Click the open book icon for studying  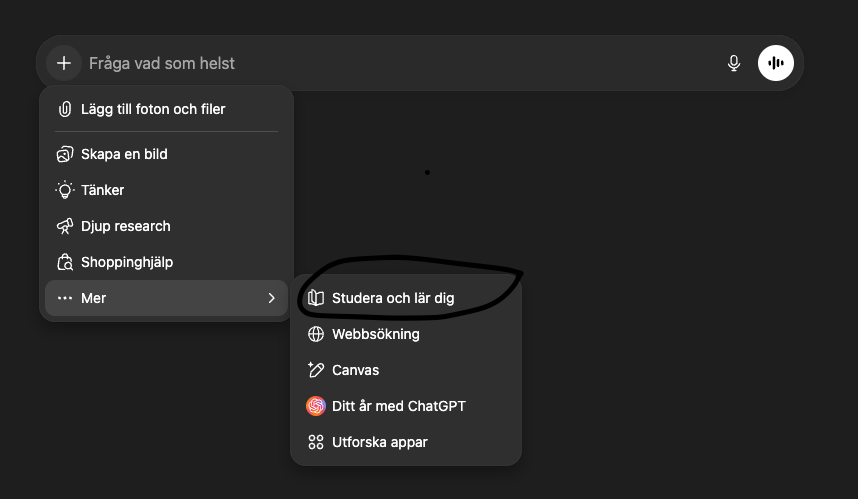click(316, 298)
